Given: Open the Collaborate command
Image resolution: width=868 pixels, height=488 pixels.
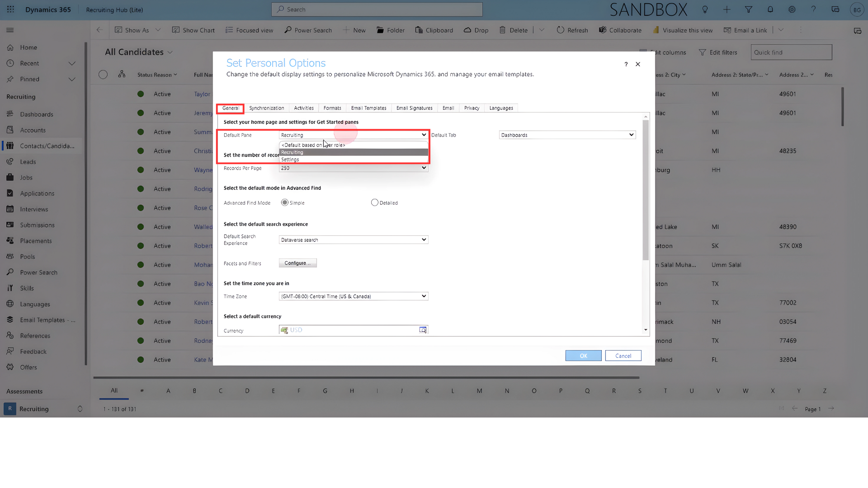Looking at the screenshot, I should pyautogui.click(x=620, y=30).
